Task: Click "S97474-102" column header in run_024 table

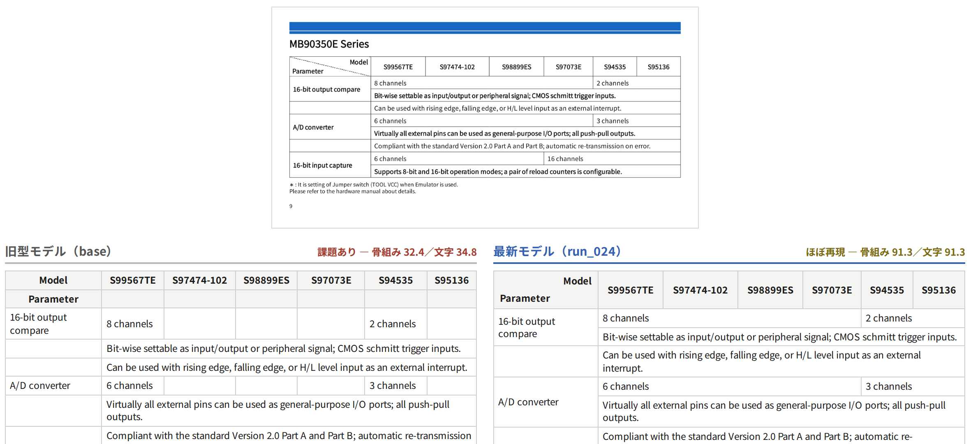Action: coord(700,290)
